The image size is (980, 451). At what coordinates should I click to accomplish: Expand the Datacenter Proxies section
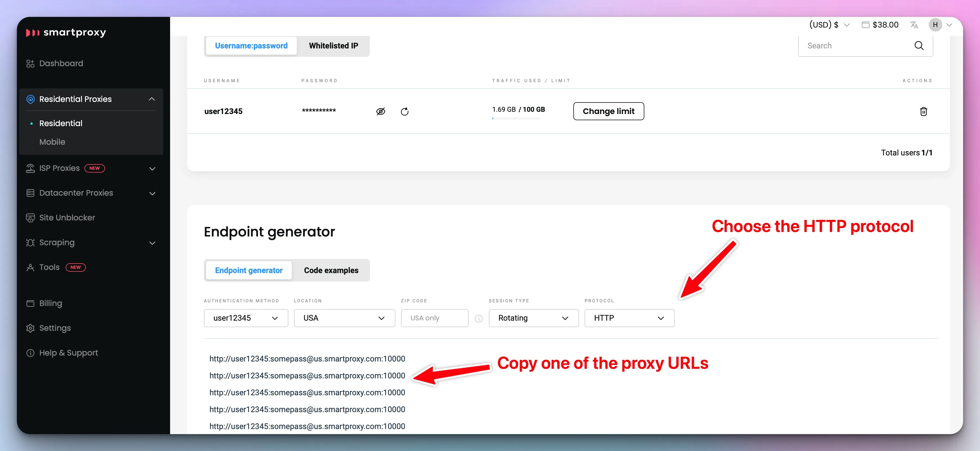(x=76, y=193)
